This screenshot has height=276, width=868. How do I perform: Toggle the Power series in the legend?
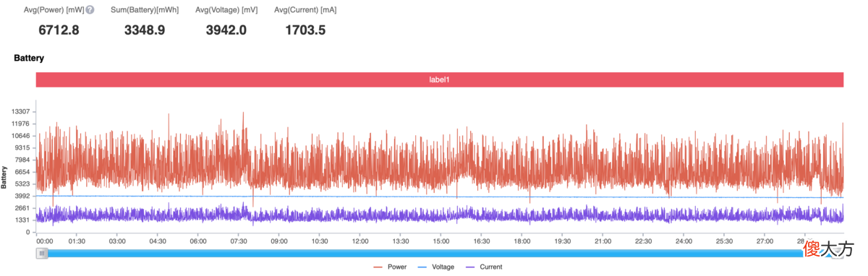390,267
